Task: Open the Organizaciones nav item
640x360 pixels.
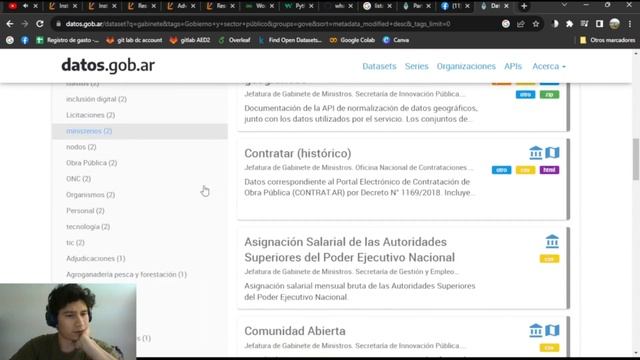Action: (x=466, y=66)
